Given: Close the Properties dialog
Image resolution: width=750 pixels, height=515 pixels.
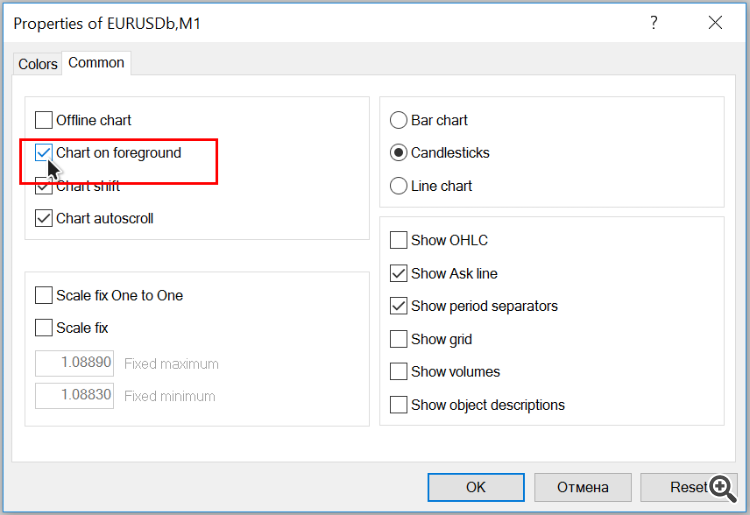Looking at the screenshot, I should (x=715, y=23).
